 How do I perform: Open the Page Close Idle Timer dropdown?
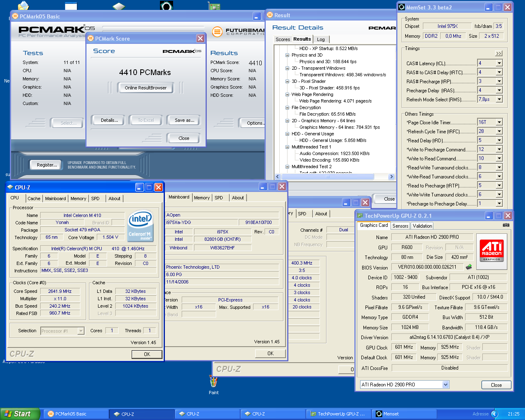click(499, 122)
